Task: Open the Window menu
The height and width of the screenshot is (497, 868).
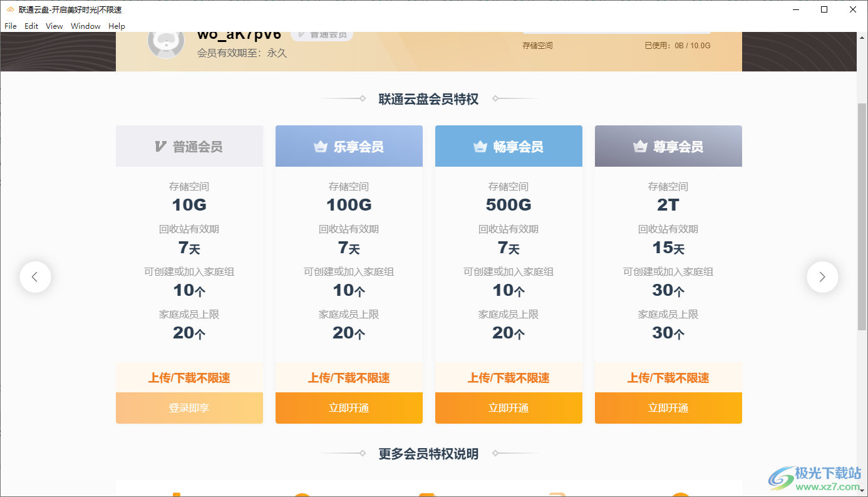Action: [86, 26]
